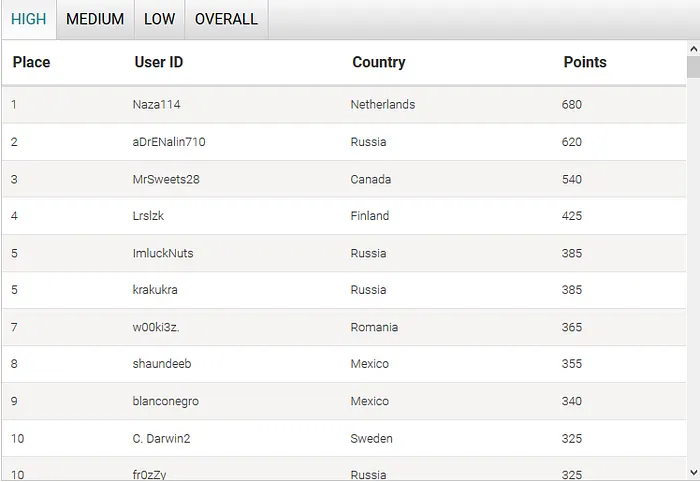Select the ImluckNuts row
Image resolution: width=700 pixels, height=482 pixels.
163,253
